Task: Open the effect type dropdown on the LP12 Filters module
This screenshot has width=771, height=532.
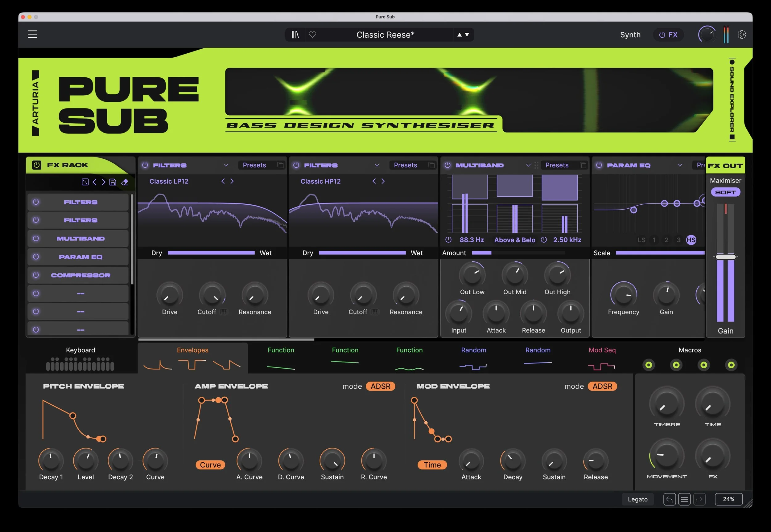Action: point(226,165)
